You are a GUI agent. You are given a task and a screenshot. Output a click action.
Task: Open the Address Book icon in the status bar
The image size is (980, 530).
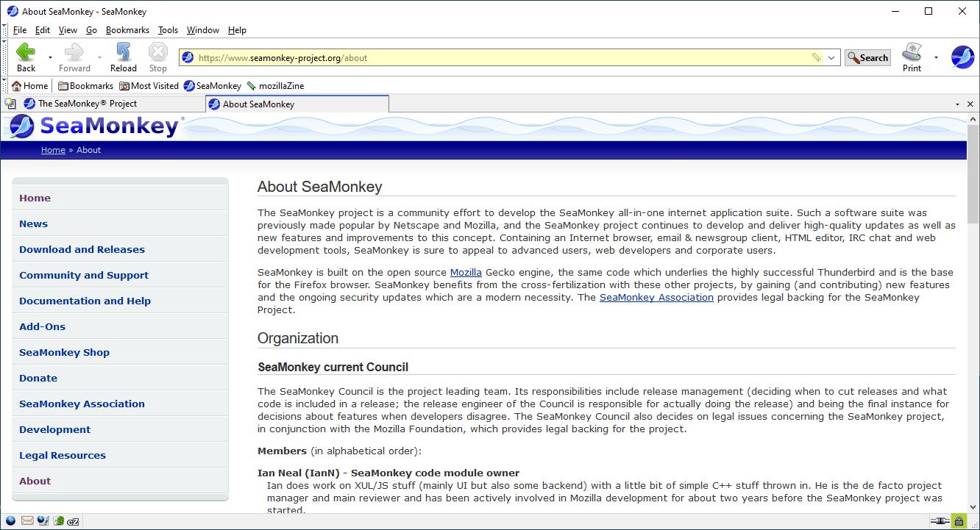click(58, 521)
